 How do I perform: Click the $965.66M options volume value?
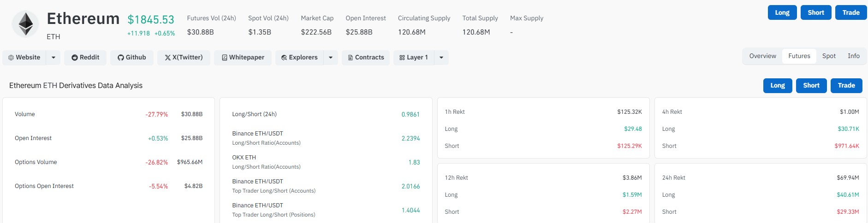click(x=190, y=162)
